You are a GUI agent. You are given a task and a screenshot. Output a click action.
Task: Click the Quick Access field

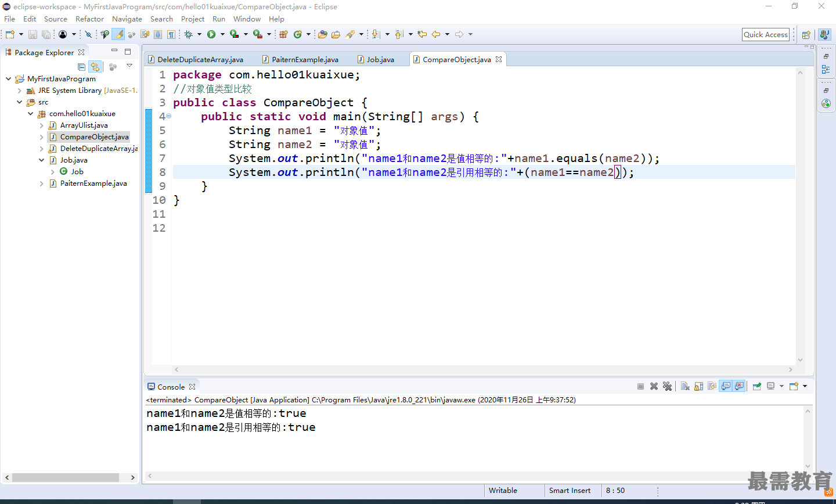[766, 35]
